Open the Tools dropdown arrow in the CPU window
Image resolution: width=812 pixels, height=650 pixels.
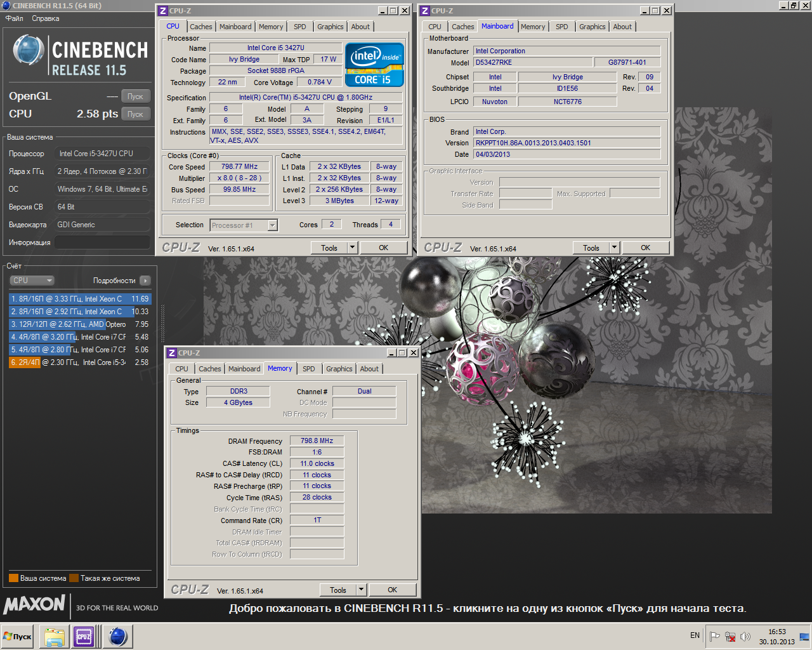353,248
